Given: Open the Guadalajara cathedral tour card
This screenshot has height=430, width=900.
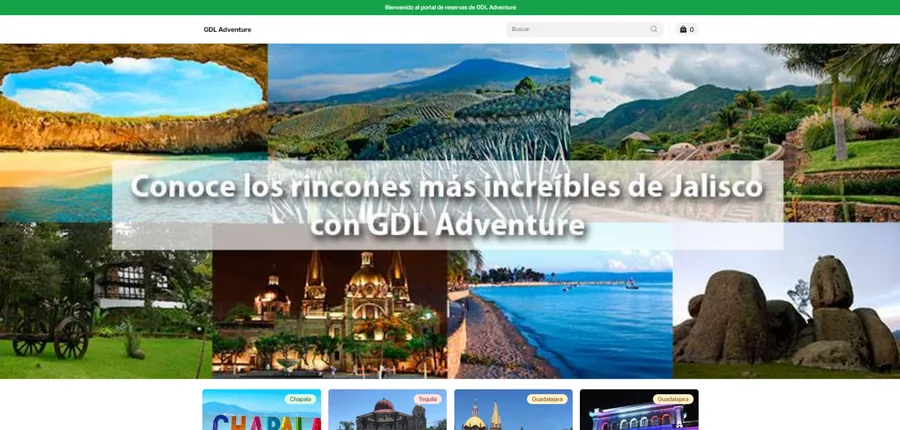Looking at the screenshot, I should [x=513, y=410].
